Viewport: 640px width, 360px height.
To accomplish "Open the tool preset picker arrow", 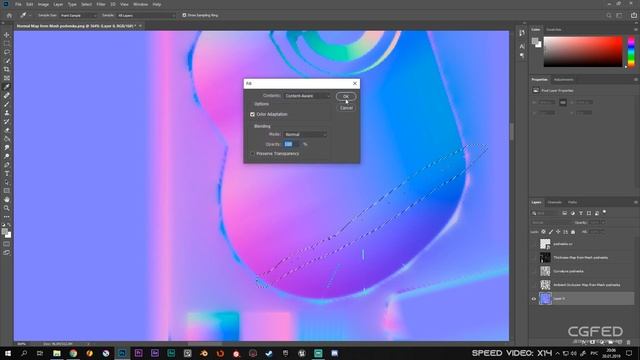I will [30, 16].
